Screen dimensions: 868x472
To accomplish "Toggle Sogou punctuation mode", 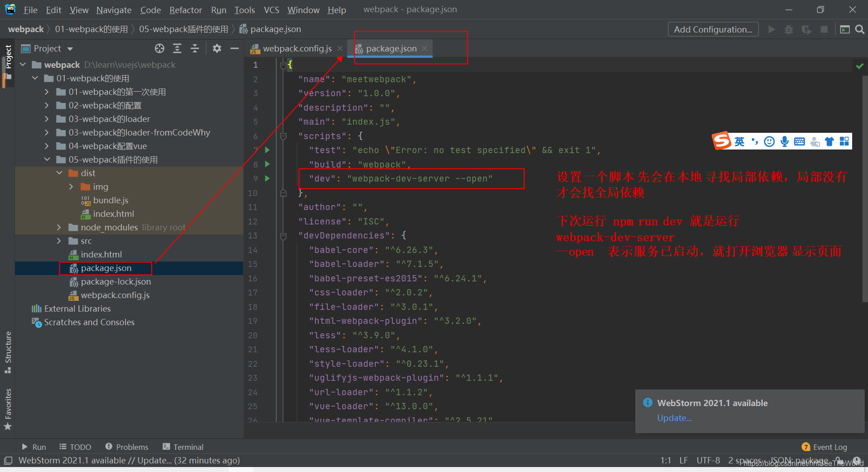I will point(755,141).
